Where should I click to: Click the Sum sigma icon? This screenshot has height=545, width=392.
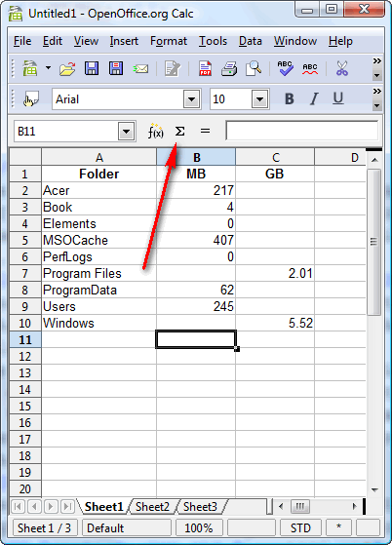pos(179,132)
